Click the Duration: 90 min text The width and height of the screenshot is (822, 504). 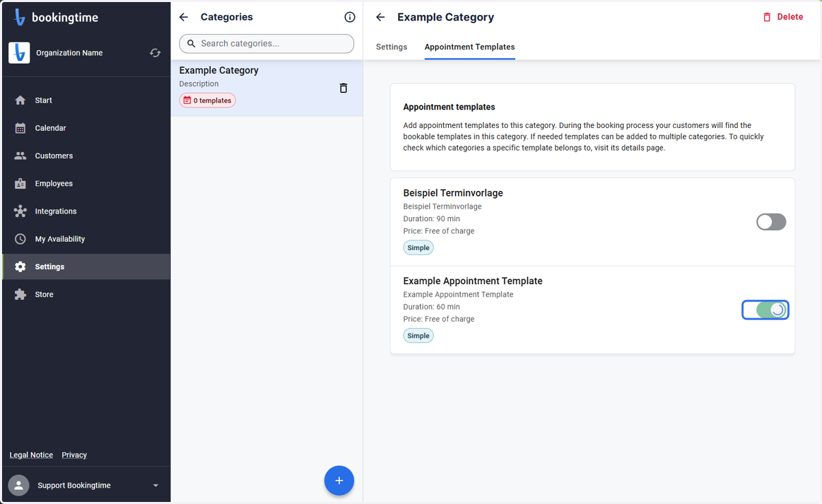pos(432,219)
